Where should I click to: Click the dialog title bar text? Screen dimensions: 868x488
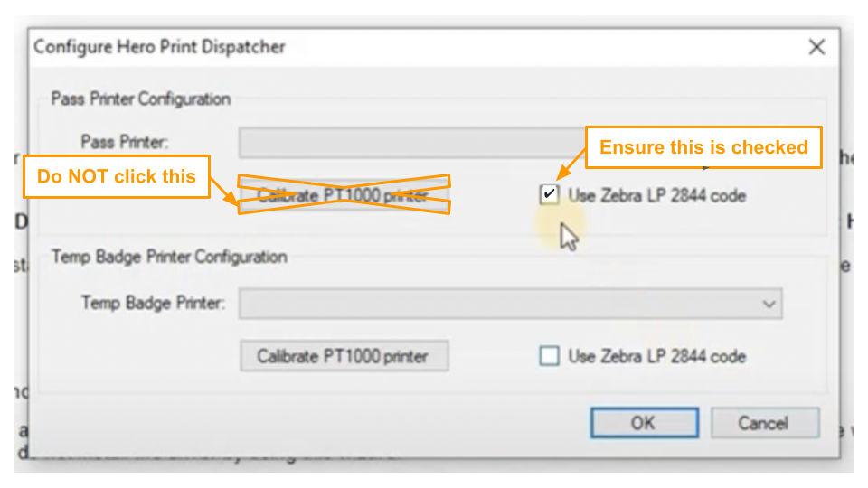(160, 47)
